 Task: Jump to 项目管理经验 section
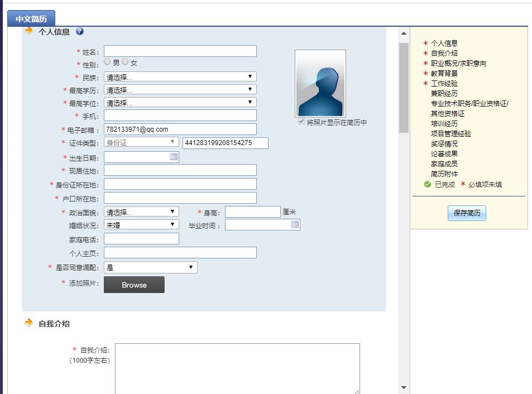pyautogui.click(x=451, y=133)
